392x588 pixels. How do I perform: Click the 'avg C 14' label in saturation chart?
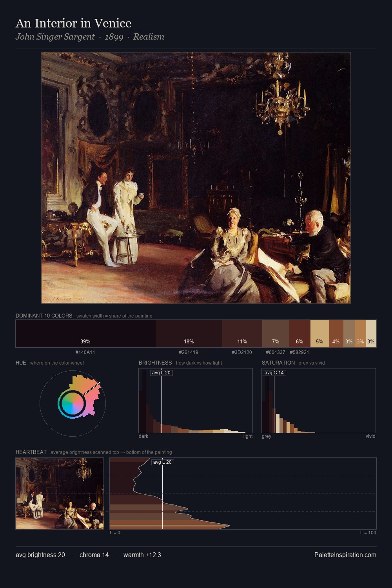point(274,373)
